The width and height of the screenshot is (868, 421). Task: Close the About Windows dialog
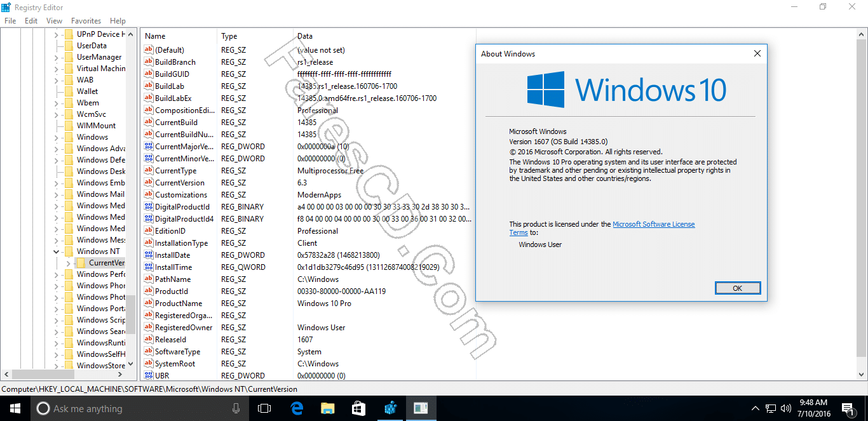click(757, 54)
